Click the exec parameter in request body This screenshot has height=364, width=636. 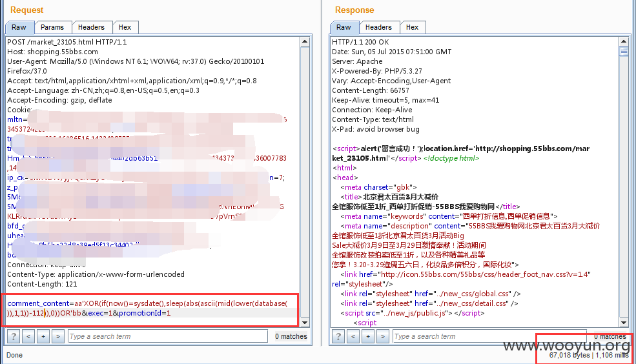click(96, 313)
